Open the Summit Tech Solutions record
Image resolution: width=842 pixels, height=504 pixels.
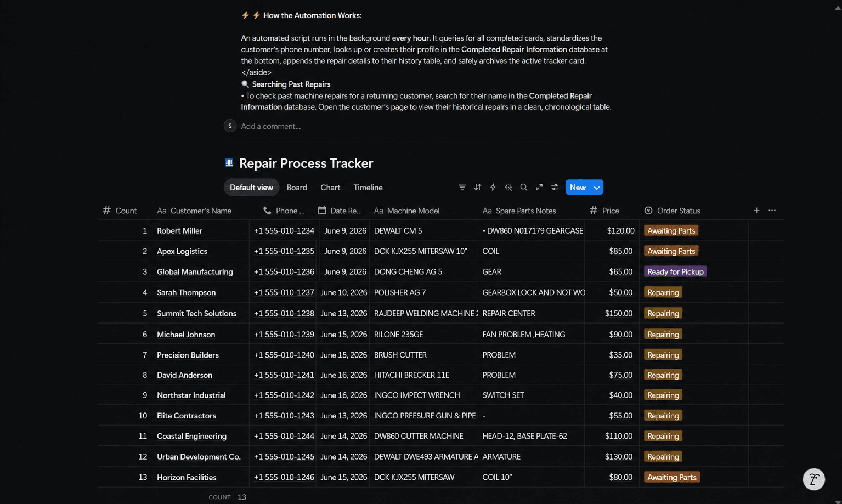click(x=196, y=314)
